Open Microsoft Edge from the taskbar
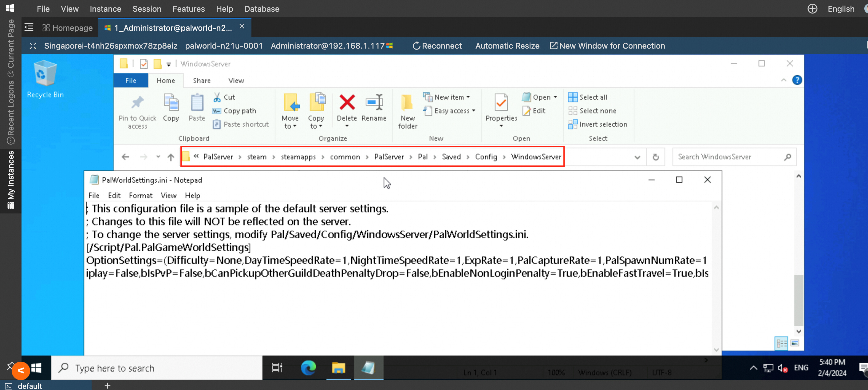 (308, 368)
